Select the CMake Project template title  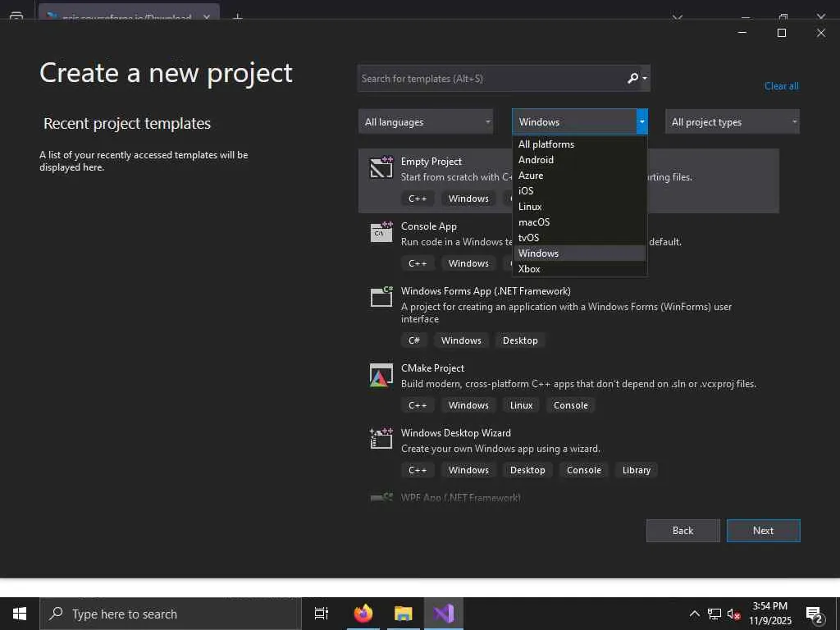pos(432,368)
